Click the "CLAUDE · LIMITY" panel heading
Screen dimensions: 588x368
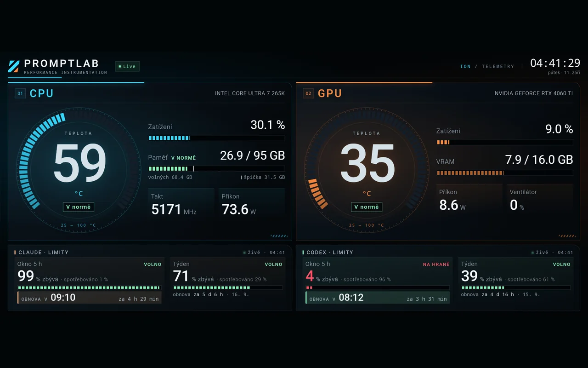pyautogui.click(x=43, y=253)
